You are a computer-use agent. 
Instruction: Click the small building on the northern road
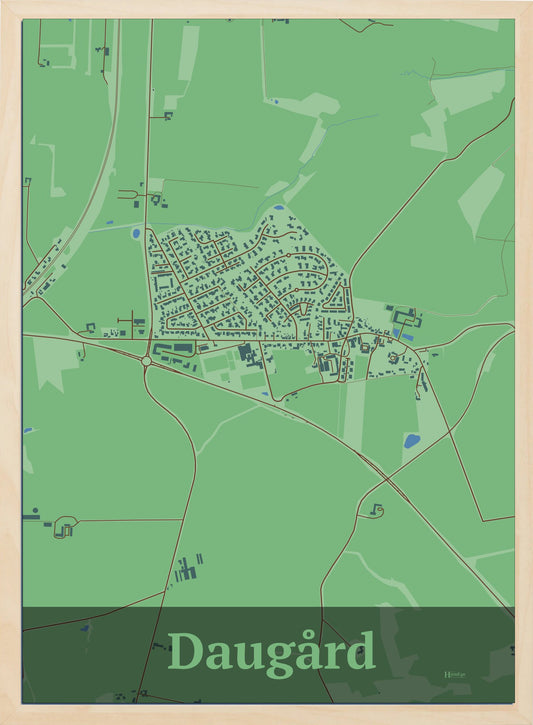tap(168, 116)
